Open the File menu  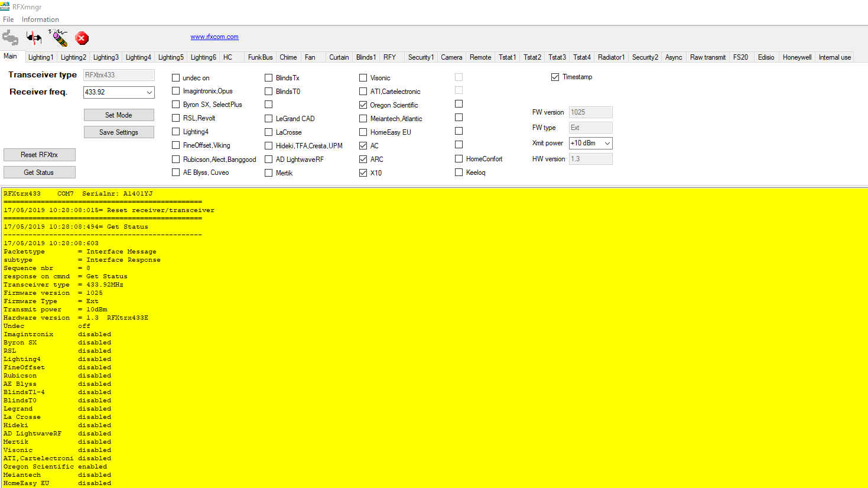[8, 19]
